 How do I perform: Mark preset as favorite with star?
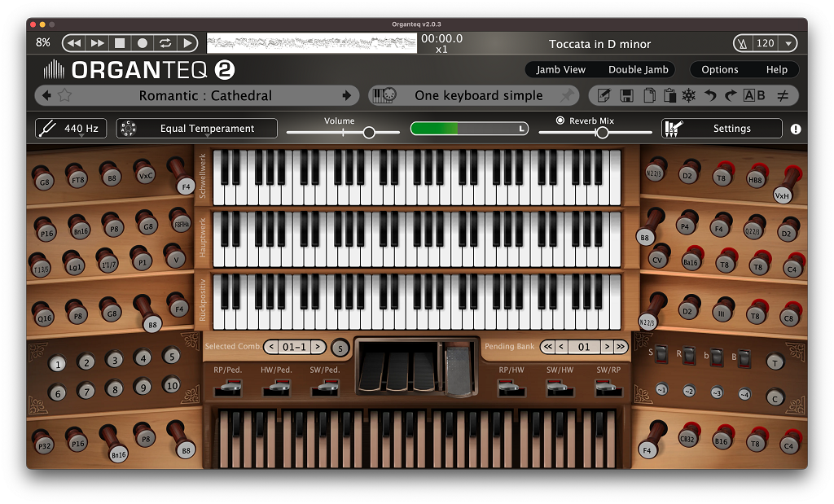[65, 96]
